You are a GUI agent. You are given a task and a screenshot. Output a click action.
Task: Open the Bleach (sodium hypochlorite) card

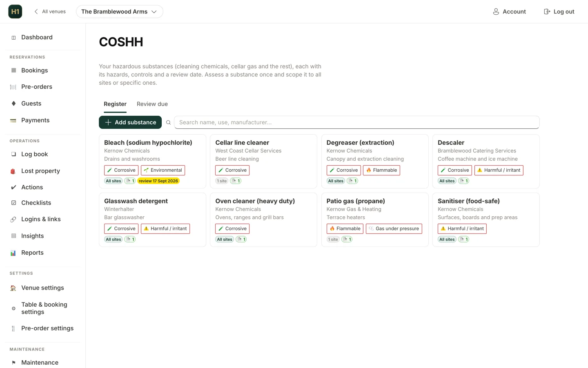152,162
